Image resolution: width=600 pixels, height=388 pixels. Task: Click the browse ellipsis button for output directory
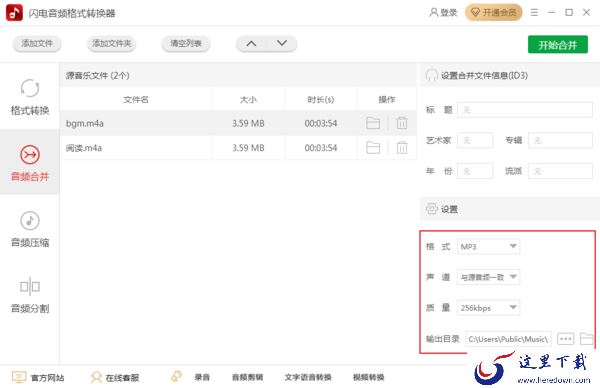pyautogui.click(x=565, y=339)
